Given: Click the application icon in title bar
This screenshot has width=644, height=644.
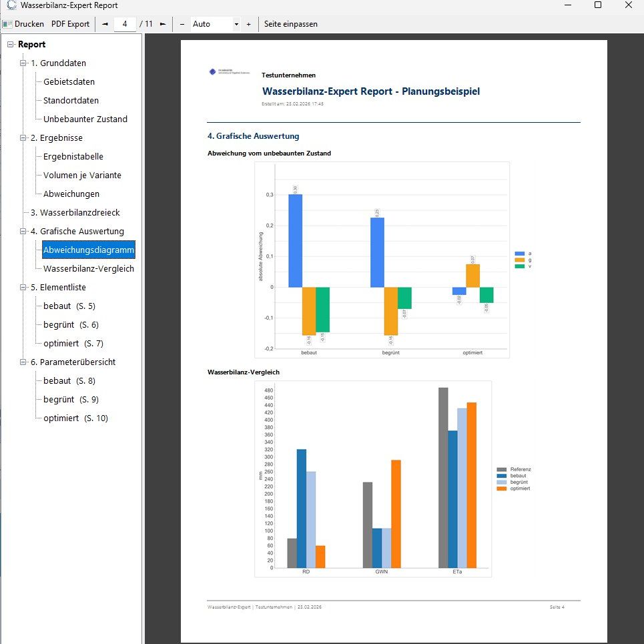Looking at the screenshot, I should point(11,5).
